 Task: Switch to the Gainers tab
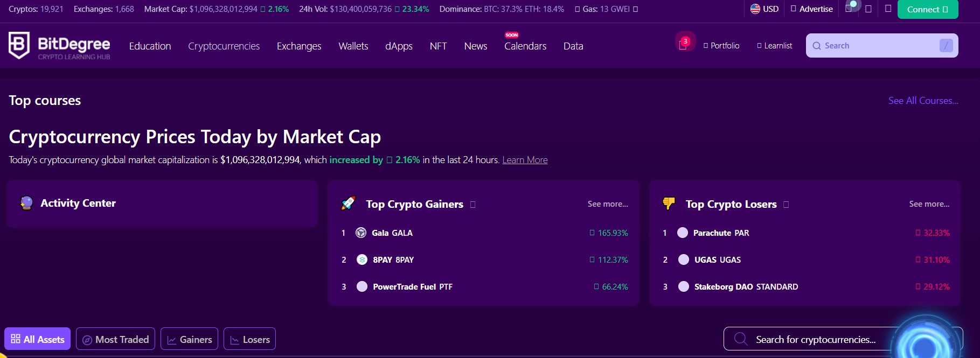(x=189, y=339)
